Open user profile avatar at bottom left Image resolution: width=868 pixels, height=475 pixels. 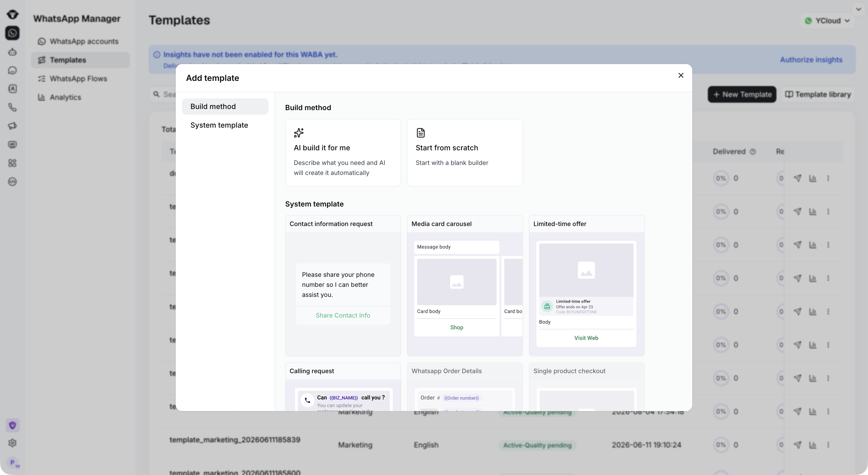coord(13,463)
